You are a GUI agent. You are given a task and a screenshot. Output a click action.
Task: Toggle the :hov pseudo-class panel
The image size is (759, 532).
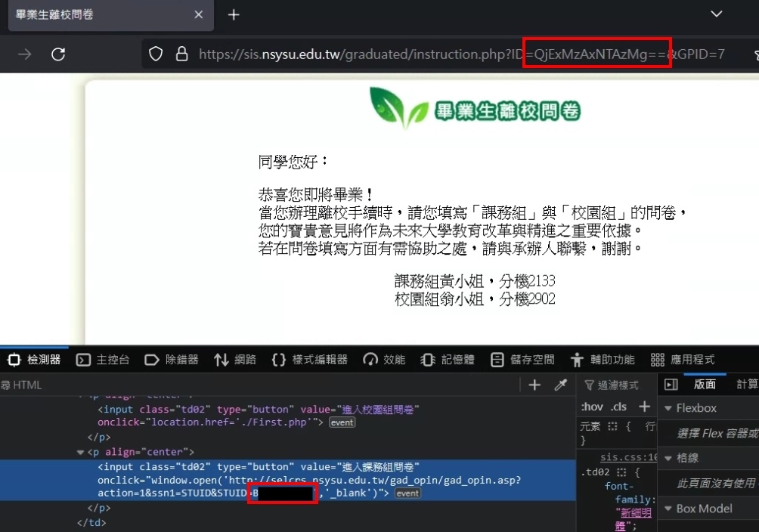[592, 407]
